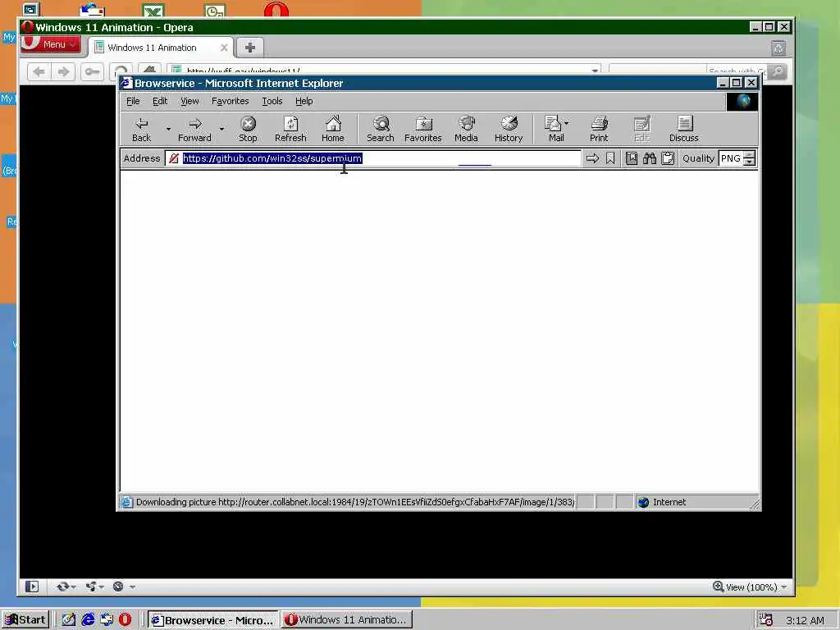Stop the page loading in Internet Explorer
This screenshot has width=840, height=630.
tap(248, 129)
